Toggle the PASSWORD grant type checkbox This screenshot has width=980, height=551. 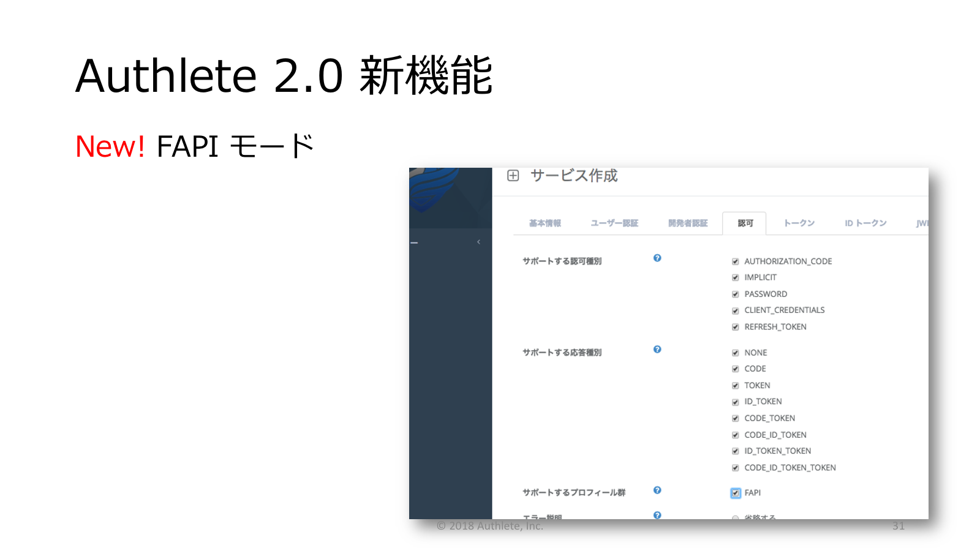(736, 294)
